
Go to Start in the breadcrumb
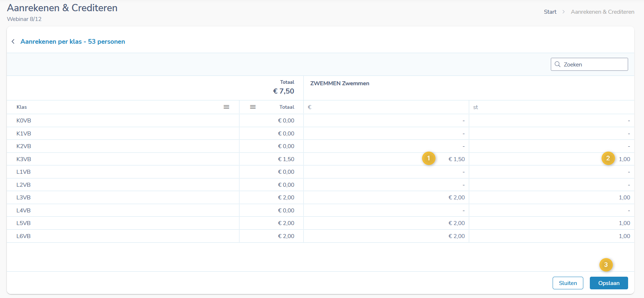point(550,12)
